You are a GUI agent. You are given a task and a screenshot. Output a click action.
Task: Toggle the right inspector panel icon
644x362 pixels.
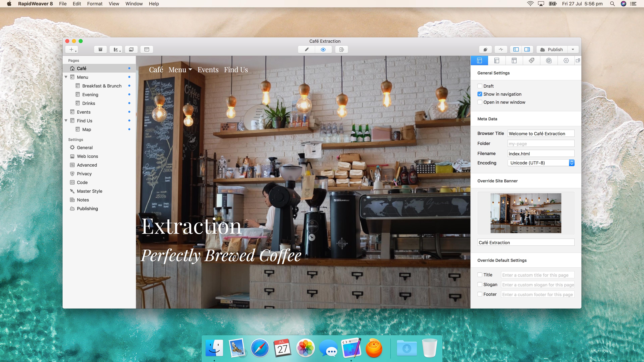pos(527,49)
